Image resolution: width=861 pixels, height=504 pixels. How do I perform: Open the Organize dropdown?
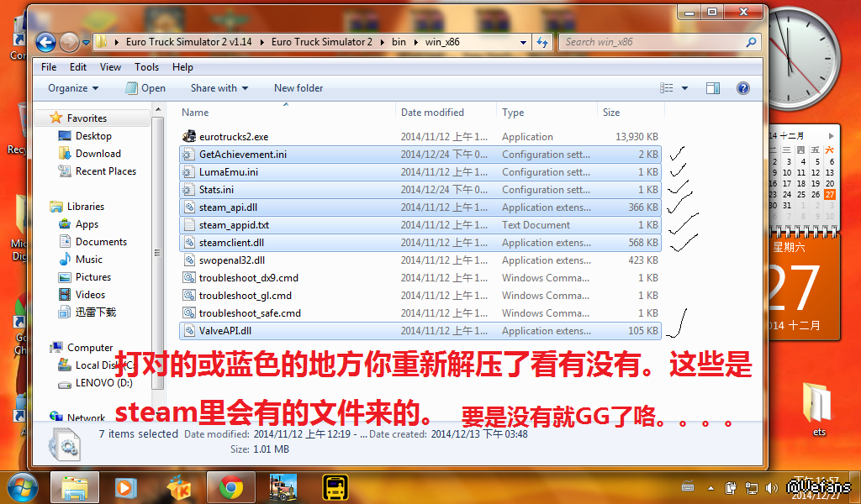(73, 87)
